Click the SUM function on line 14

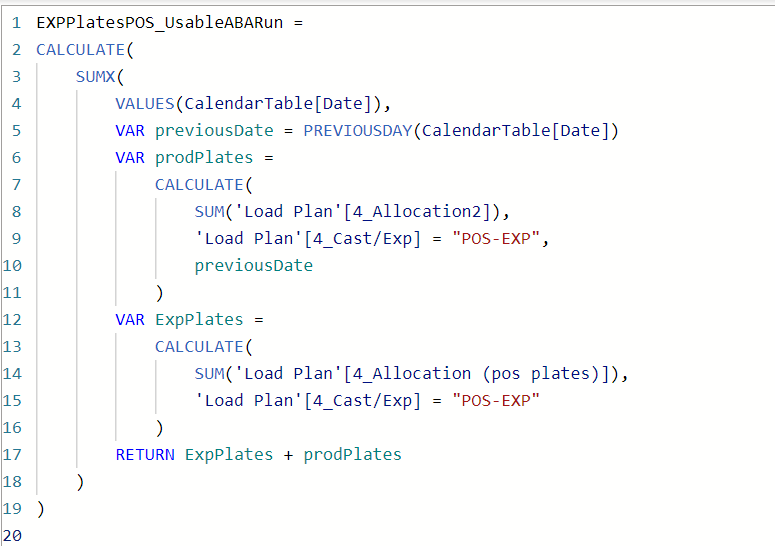click(209, 374)
